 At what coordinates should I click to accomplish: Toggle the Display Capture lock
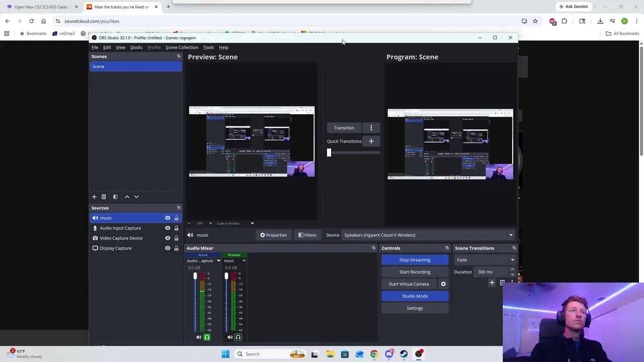[176, 248]
